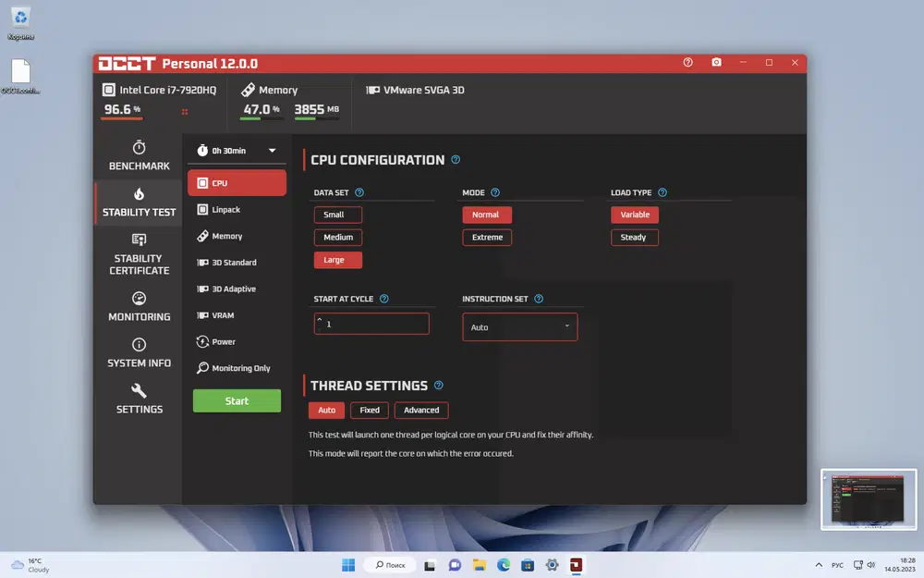
Task: Click stepper arrow in Start At Cycle
Action: (x=320, y=320)
